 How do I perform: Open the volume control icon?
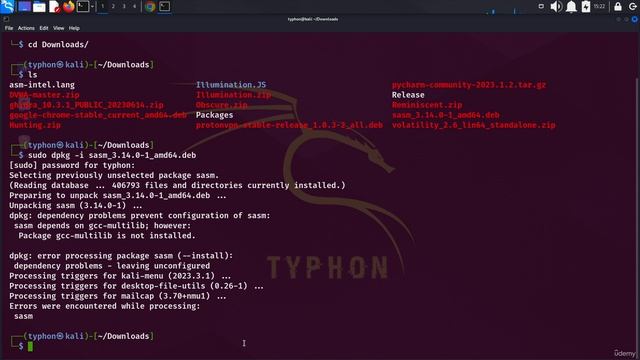point(556,7)
